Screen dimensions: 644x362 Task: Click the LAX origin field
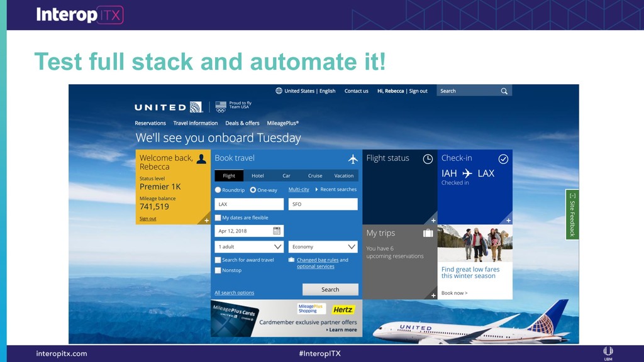(249, 204)
